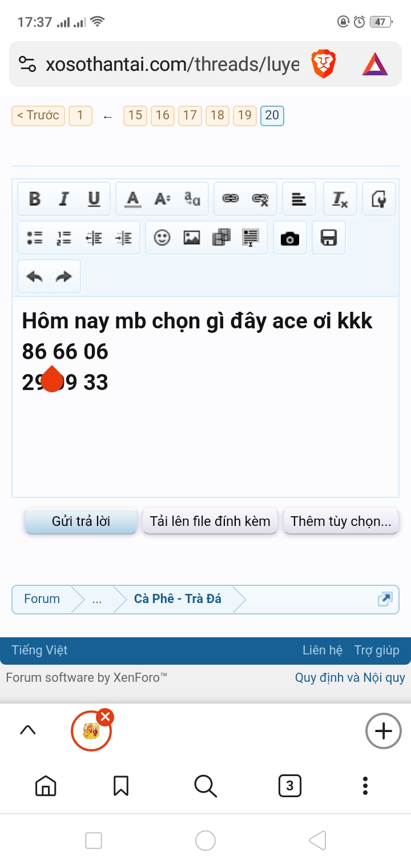Viewport: 411px width, 868px height.
Task: Go to page 19 of thread
Action: coord(244,115)
